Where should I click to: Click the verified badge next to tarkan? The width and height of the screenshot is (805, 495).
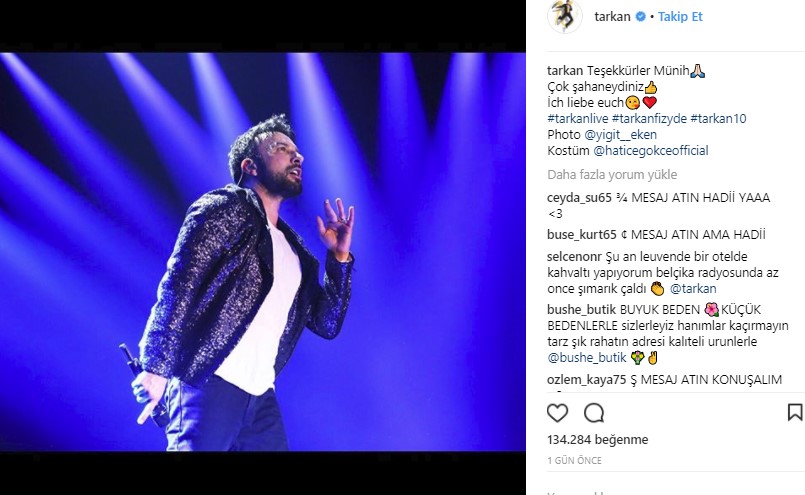(x=640, y=17)
